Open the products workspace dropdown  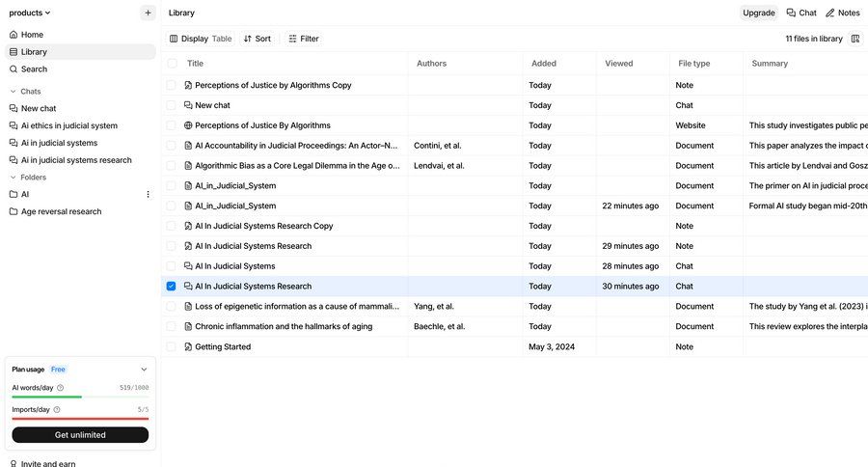[30, 13]
